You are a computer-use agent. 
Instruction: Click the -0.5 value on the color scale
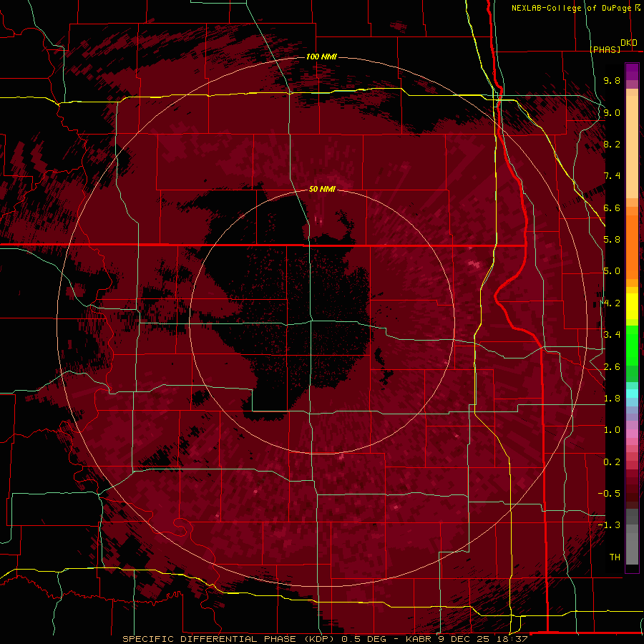609,494
